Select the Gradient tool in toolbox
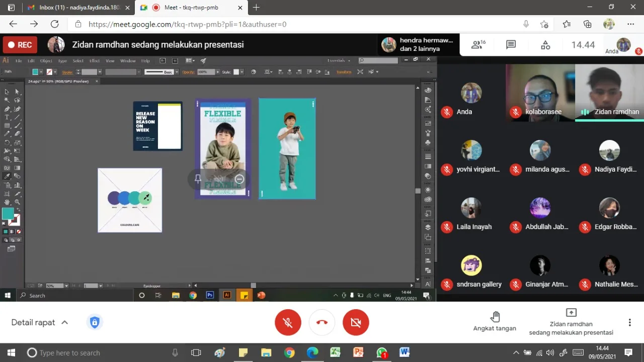This screenshot has width=644, height=362. 17,168
